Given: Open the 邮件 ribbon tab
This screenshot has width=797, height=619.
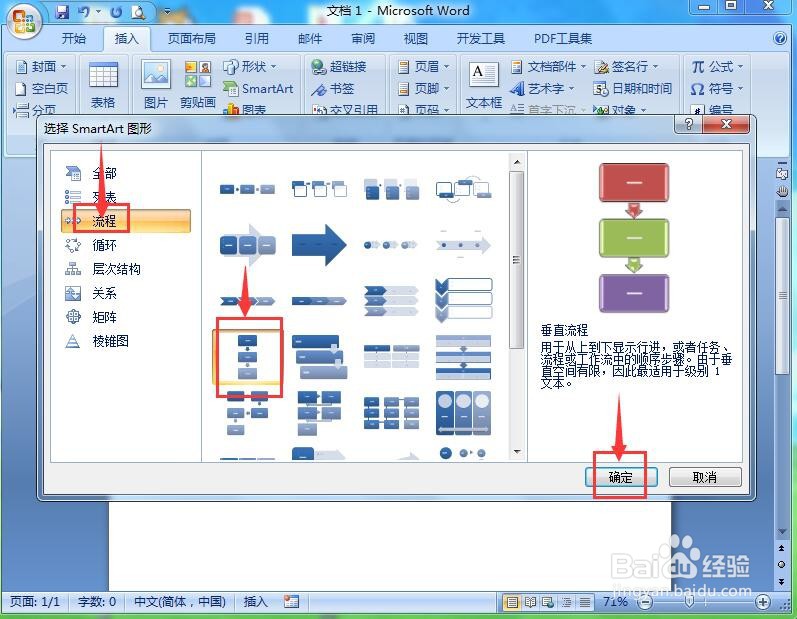Looking at the screenshot, I should pyautogui.click(x=310, y=39).
